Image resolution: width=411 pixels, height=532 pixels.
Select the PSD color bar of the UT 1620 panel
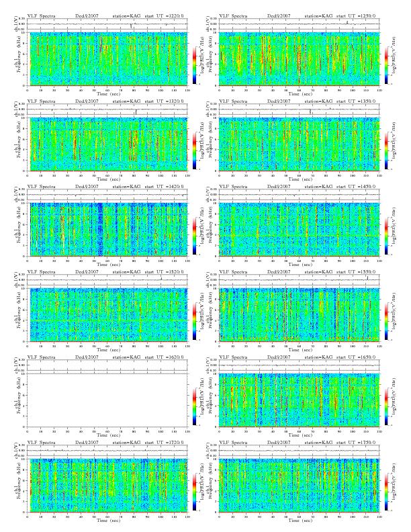194,407
